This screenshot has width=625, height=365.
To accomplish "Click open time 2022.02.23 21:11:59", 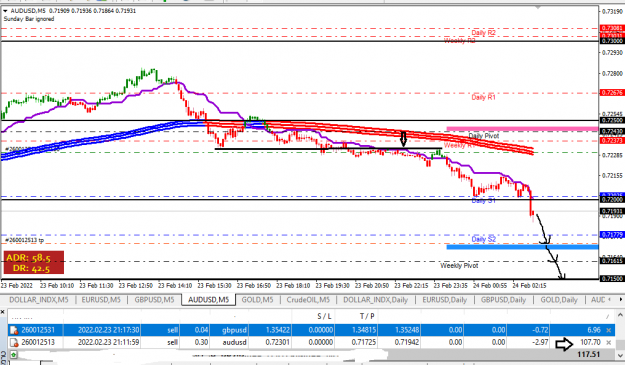I will [x=108, y=342].
